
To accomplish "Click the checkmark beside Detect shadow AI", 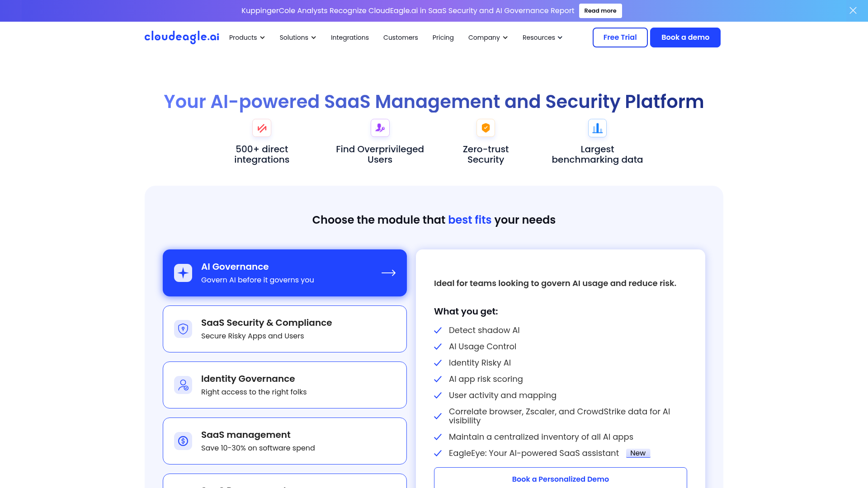I will (x=438, y=330).
